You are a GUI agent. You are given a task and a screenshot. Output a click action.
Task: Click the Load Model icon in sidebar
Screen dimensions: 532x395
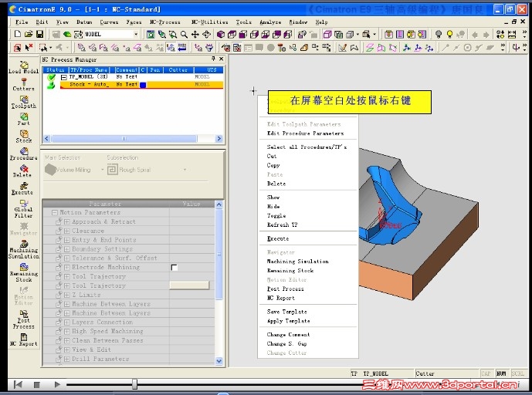click(23, 67)
